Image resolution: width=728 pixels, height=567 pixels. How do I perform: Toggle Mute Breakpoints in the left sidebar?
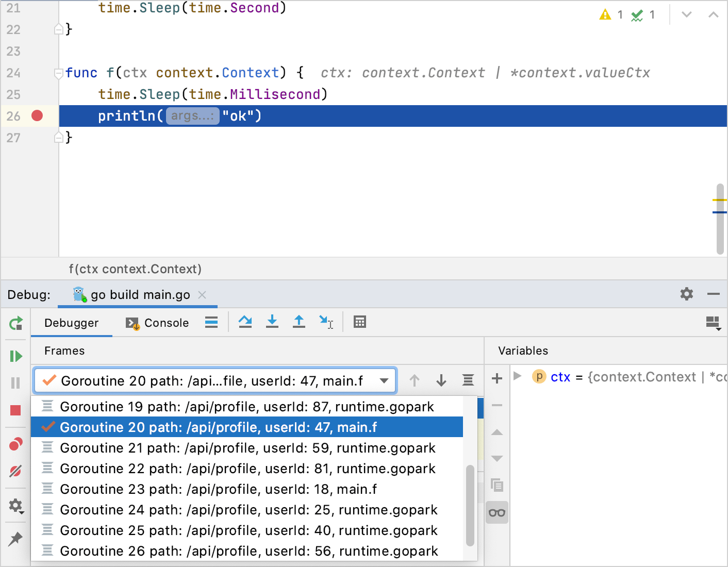[15, 471]
